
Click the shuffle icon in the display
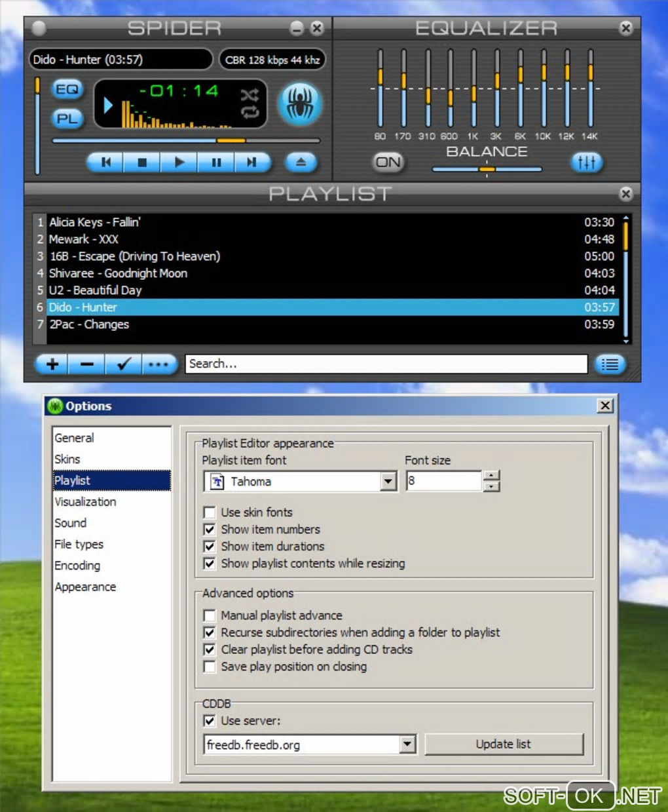coord(249,96)
